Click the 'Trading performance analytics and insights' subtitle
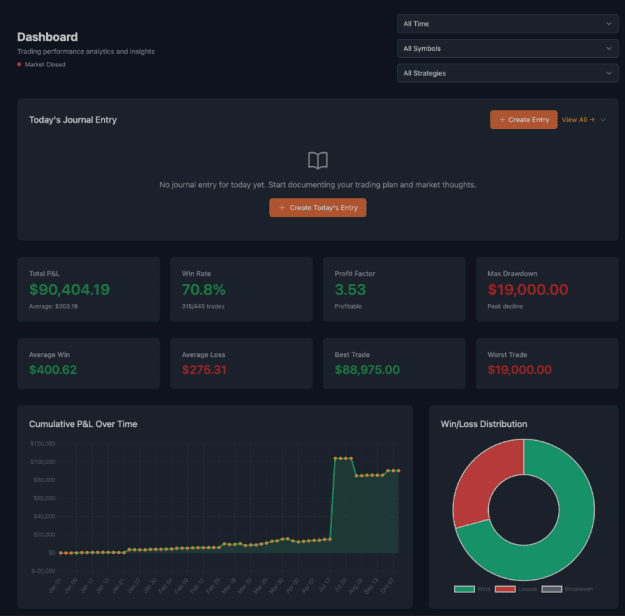The height and width of the screenshot is (616, 625). click(x=86, y=51)
